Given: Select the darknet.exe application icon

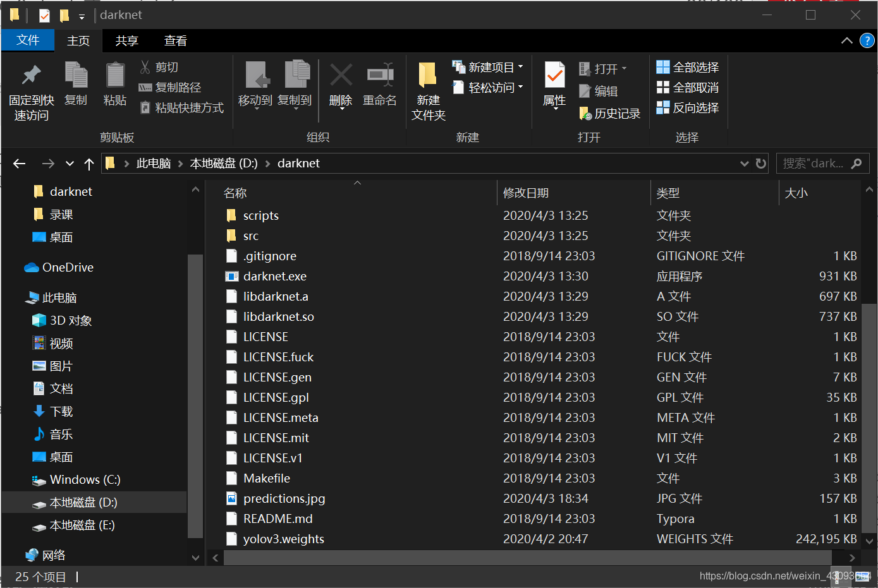Looking at the screenshot, I should pos(232,276).
